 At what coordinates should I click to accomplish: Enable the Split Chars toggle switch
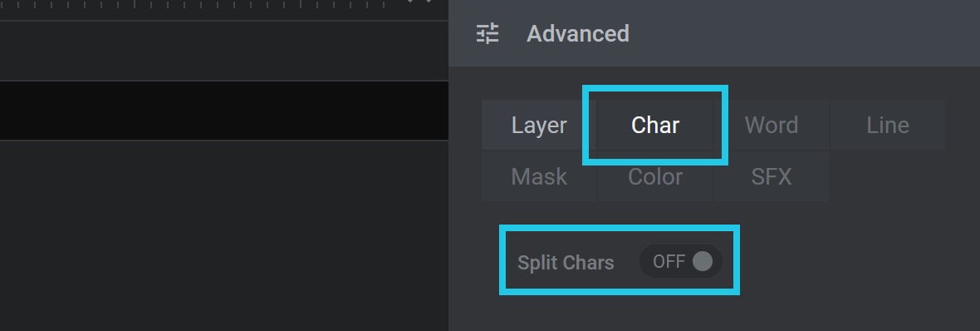coord(681,261)
